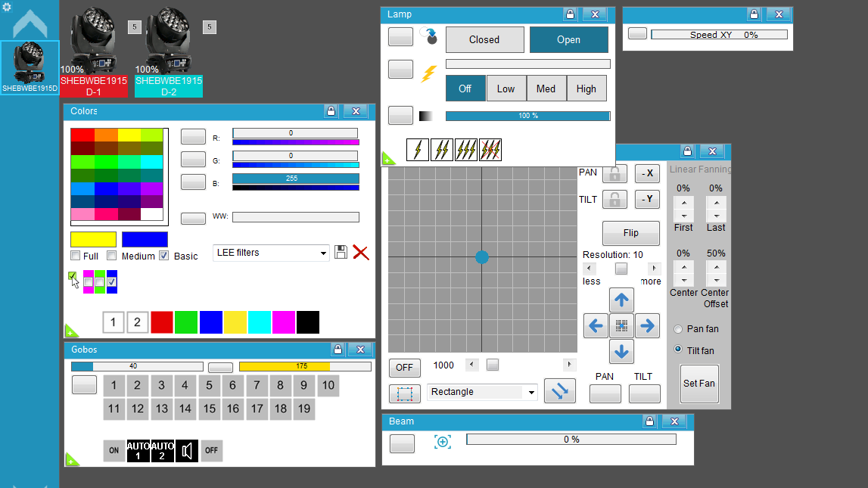Select the Pan fan radio button
The width and height of the screenshot is (868, 488).
[678, 329]
